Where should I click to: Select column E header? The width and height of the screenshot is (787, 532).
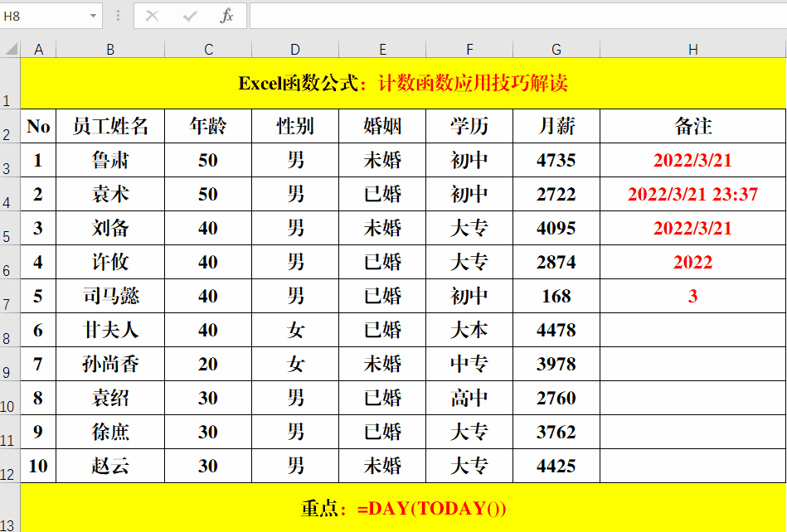tap(382, 49)
